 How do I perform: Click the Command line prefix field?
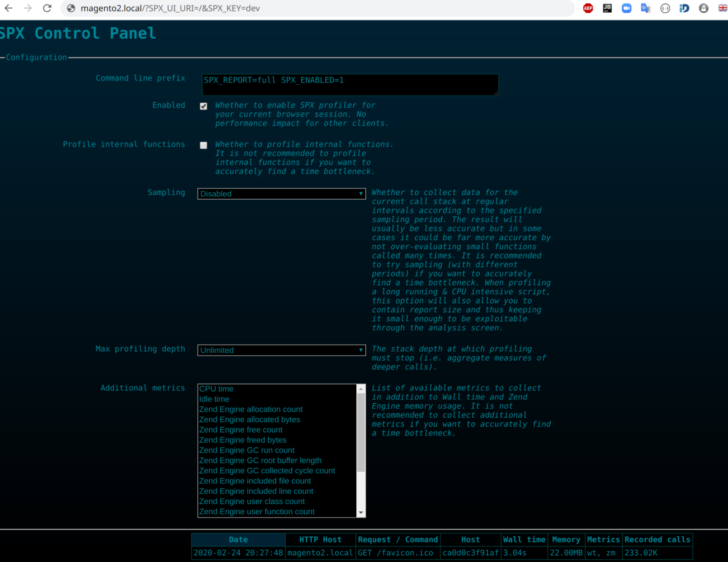pyautogui.click(x=350, y=85)
